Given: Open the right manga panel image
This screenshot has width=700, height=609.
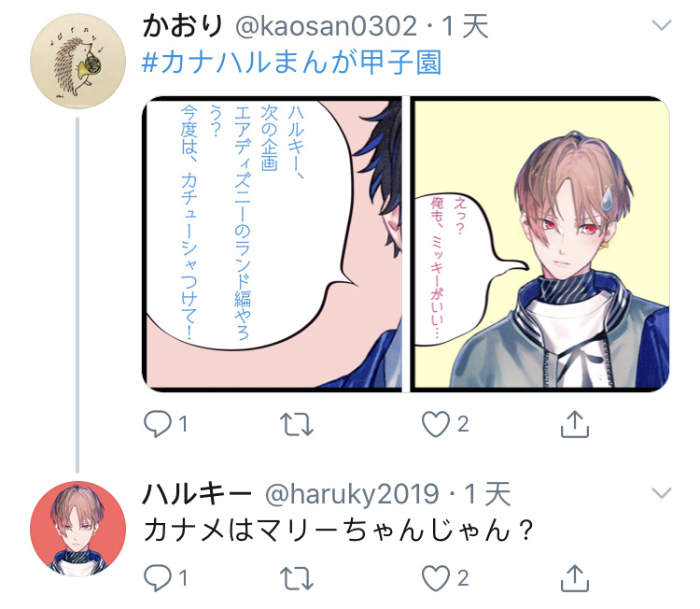Looking at the screenshot, I should pyautogui.click(x=540, y=244).
